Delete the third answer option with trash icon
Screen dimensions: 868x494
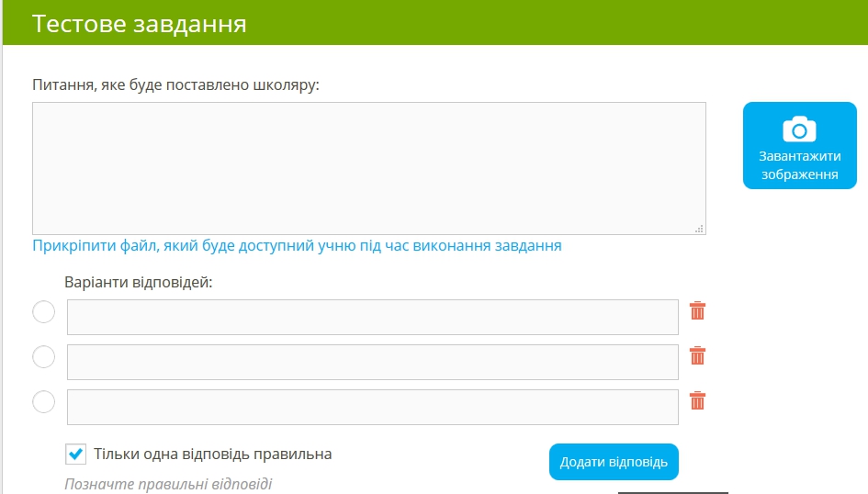697,400
